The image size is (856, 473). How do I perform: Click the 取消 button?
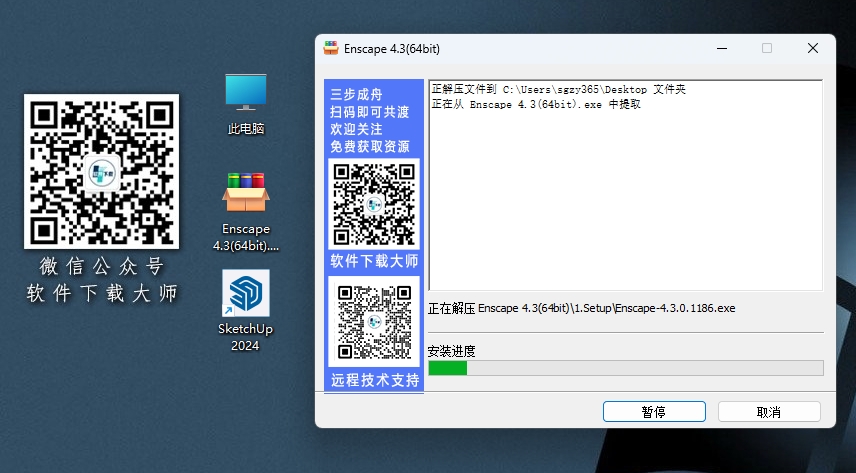[x=769, y=412]
